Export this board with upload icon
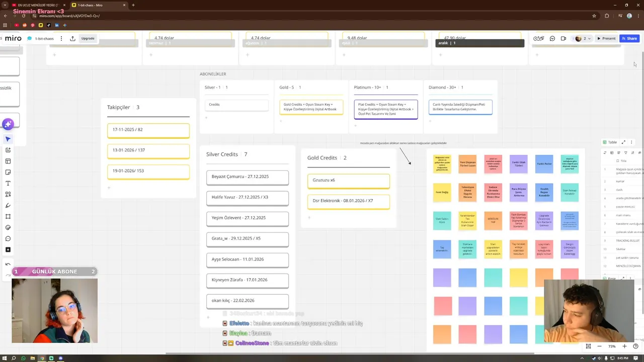The image size is (644, 362). coord(72,38)
